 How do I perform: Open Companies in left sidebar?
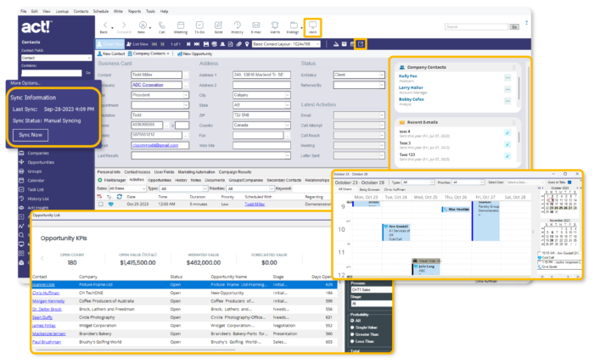coord(38,153)
